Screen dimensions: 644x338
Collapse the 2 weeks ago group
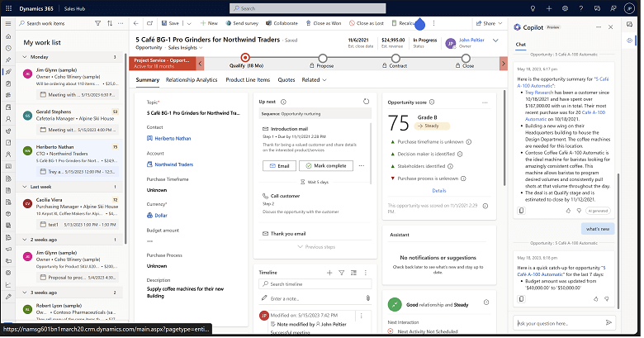click(x=25, y=240)
